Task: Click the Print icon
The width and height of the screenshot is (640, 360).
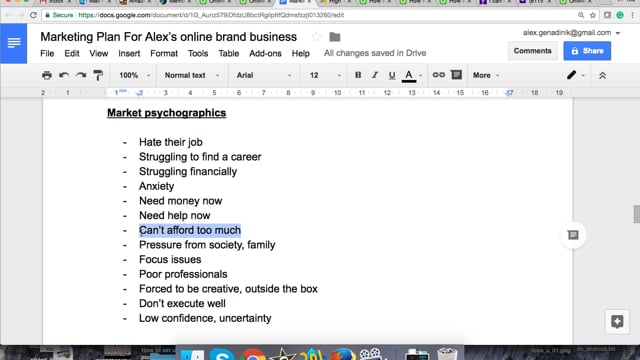Action: (x=47, y=75)
